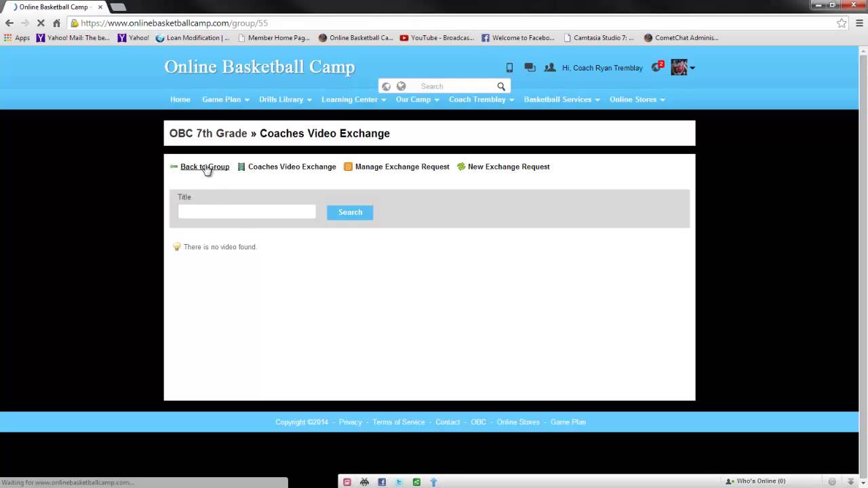Click the blue Search button
Viewport: 868px width, 488px height.
coord(350,212)
